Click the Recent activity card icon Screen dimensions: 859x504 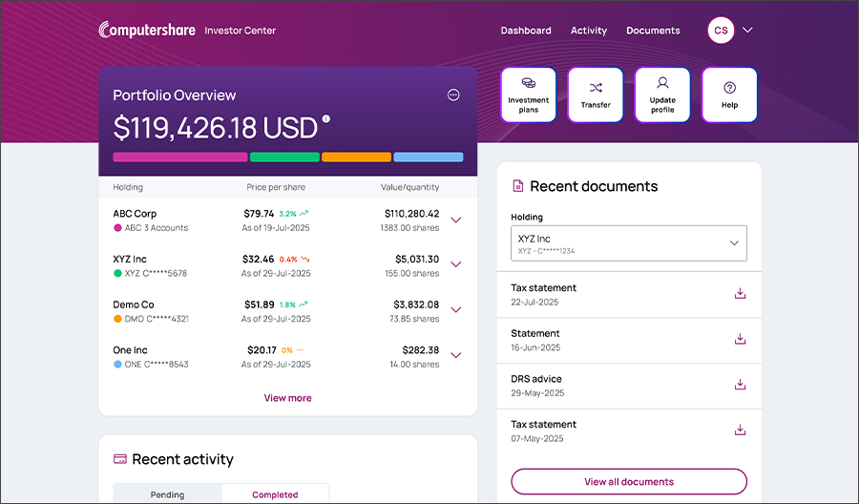(x=120, y=459)
